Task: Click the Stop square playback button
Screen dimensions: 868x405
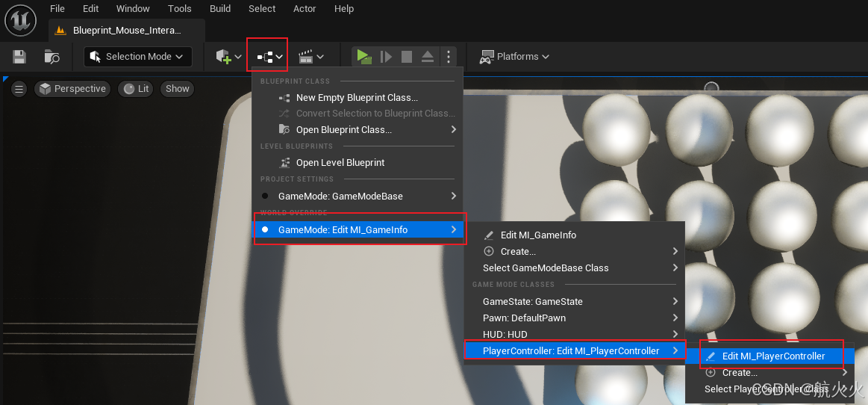Action: pyautogui.click(x=407, y=57)
